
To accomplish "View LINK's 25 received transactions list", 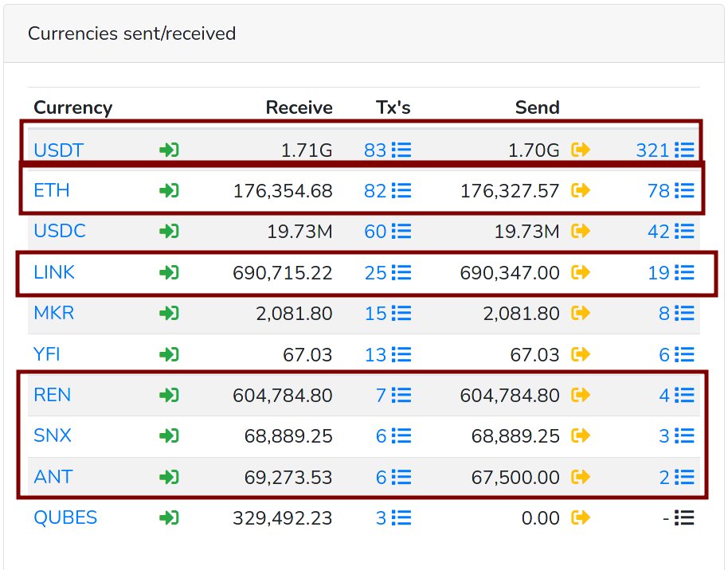I will [x=388, y=272].
